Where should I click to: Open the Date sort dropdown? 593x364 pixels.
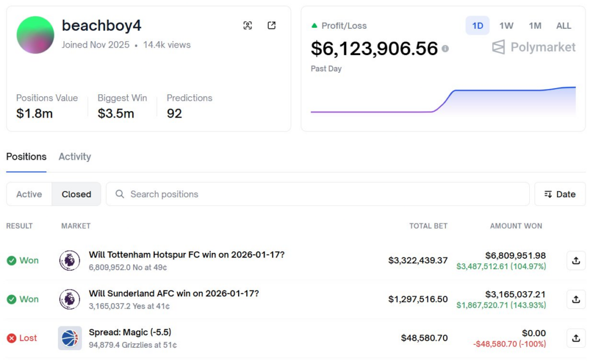pos(559,194)
